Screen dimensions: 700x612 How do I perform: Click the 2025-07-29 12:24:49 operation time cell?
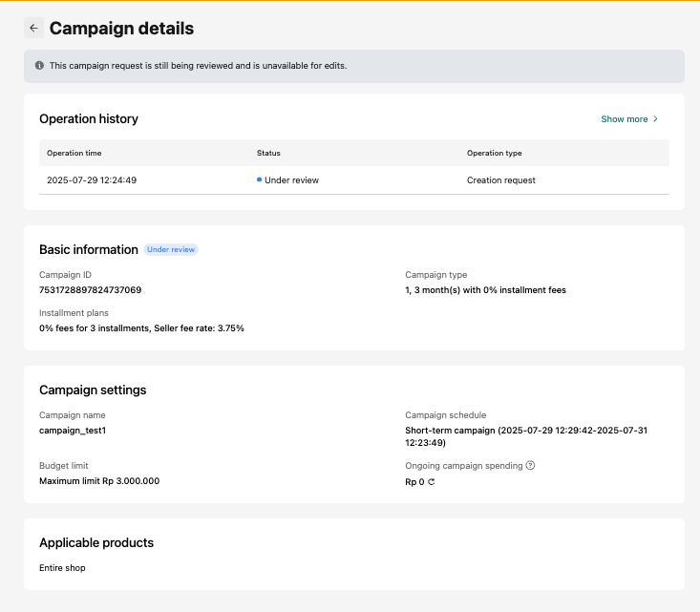coord(92,180)
